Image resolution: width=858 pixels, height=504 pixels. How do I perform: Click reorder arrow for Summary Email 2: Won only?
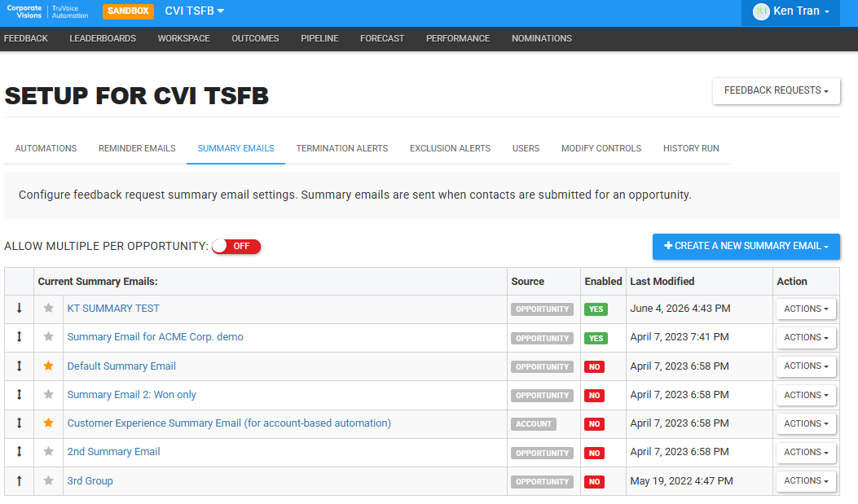(20, 395)
